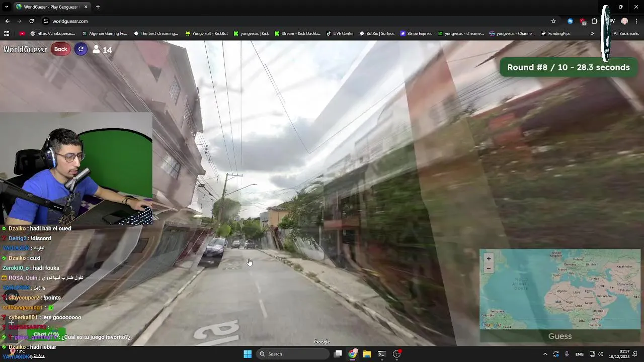The image size is (644, 362).
Task: Open Chrome three-dot menu
Action: [636, 21]
